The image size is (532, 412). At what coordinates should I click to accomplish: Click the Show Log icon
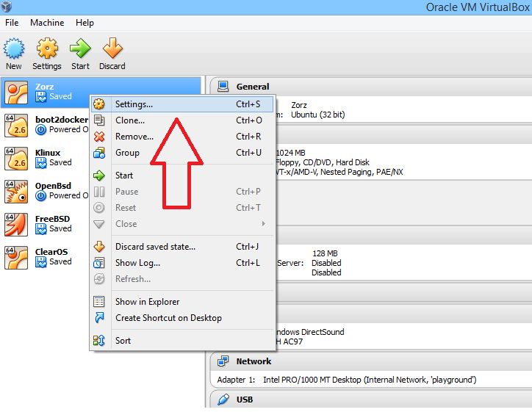tap(99, 263)
